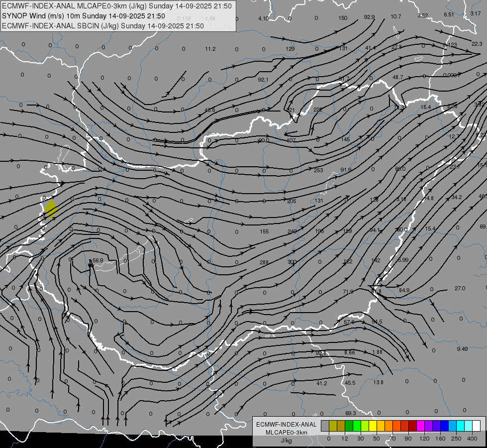Select the magenta legend swatch
Viewport: 487px width, 448px height.
[x=420, y=426]
